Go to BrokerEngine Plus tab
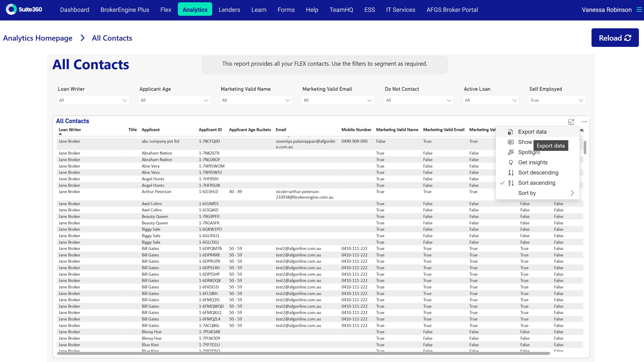 point(124,10)
